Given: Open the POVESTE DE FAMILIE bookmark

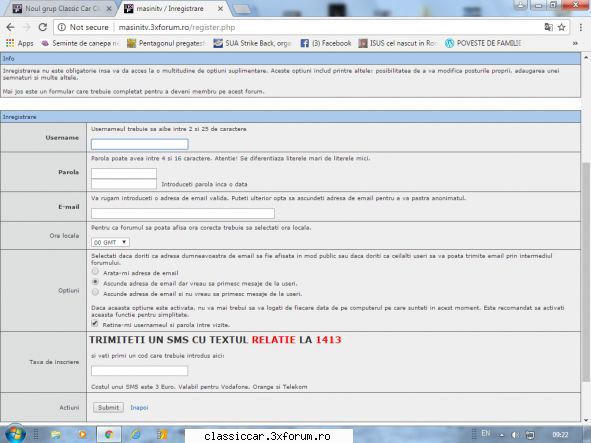Looking at the screenshot, I should tap(484, 43).
